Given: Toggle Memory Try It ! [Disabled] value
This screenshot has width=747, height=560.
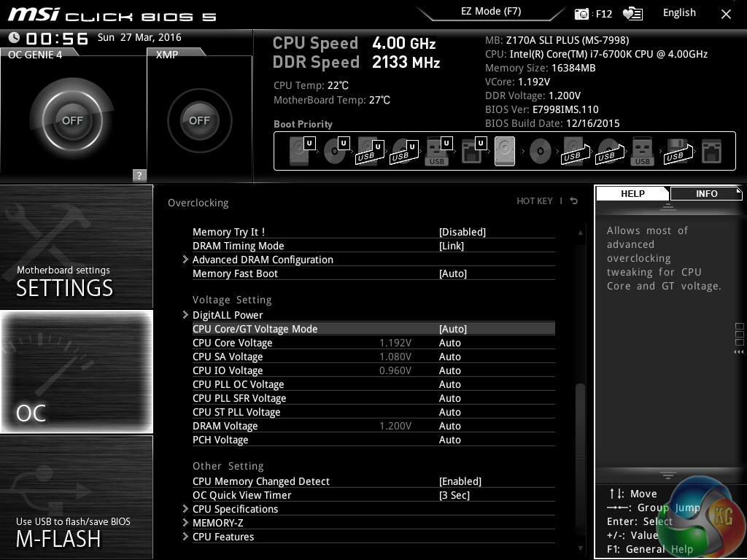Looking at the screenshot, I should click(462, 232).
